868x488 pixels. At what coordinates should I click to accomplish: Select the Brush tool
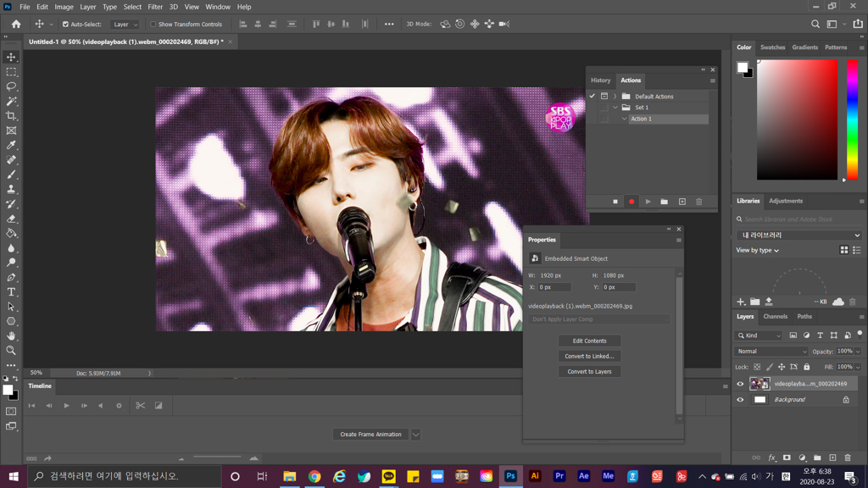pos(11,175)
